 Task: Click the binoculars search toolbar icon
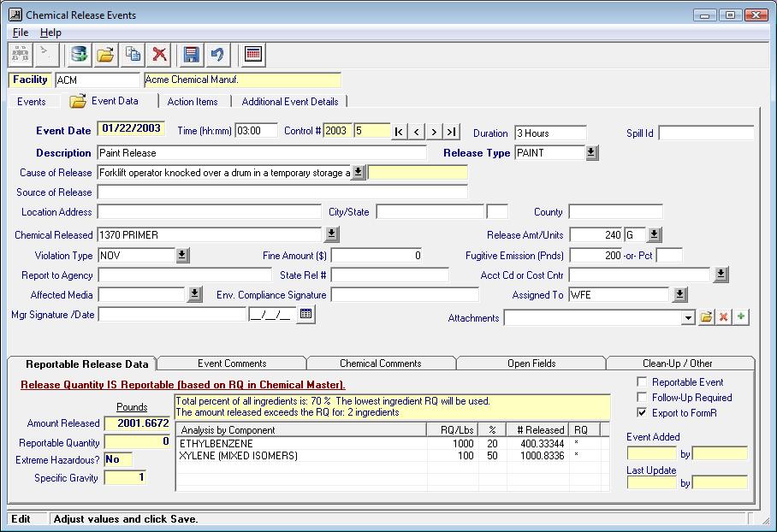(21, 54)
